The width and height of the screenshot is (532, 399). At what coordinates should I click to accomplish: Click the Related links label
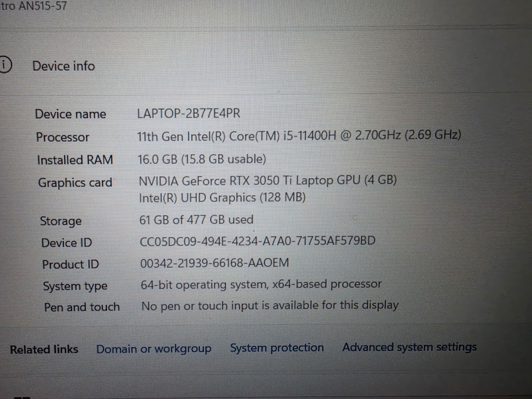point(44,349)
